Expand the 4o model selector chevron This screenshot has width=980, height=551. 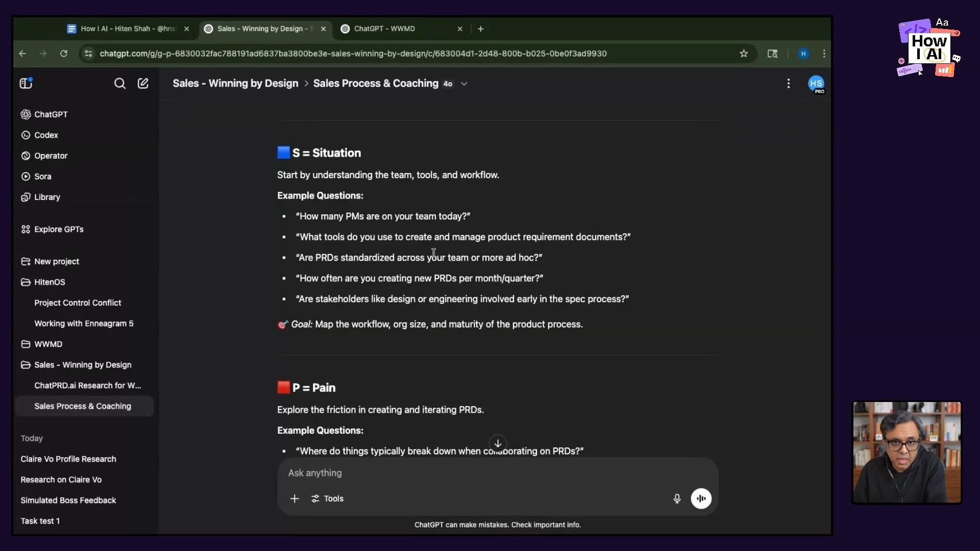pos(464,84)
